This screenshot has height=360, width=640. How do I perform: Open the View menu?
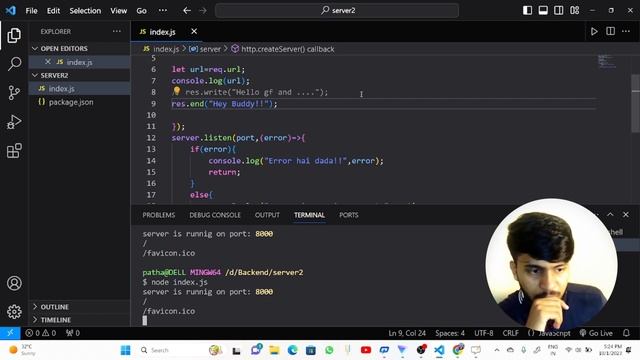pos(118,11)
